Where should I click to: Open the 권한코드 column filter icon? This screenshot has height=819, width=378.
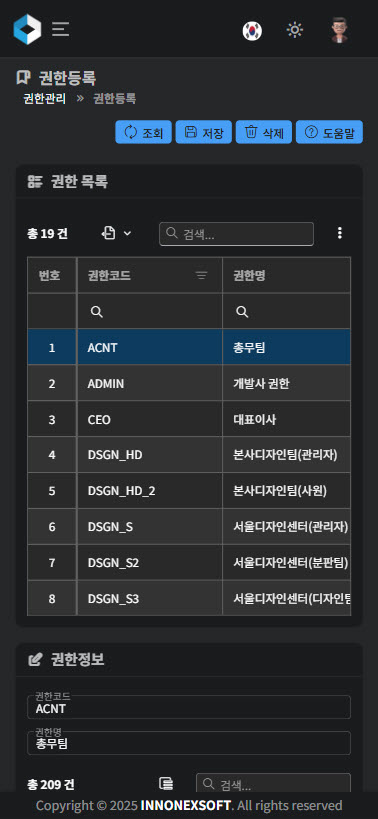pyautogui.click(x=202, y=275)
